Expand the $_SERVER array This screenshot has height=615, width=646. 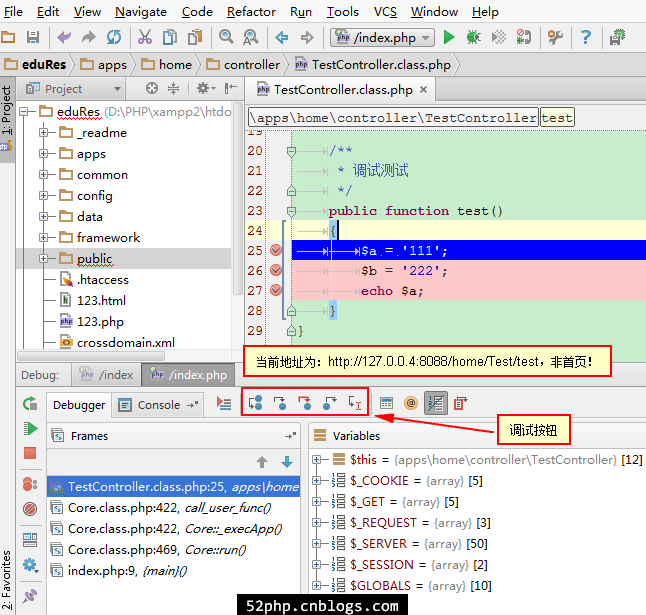[316, 543]
